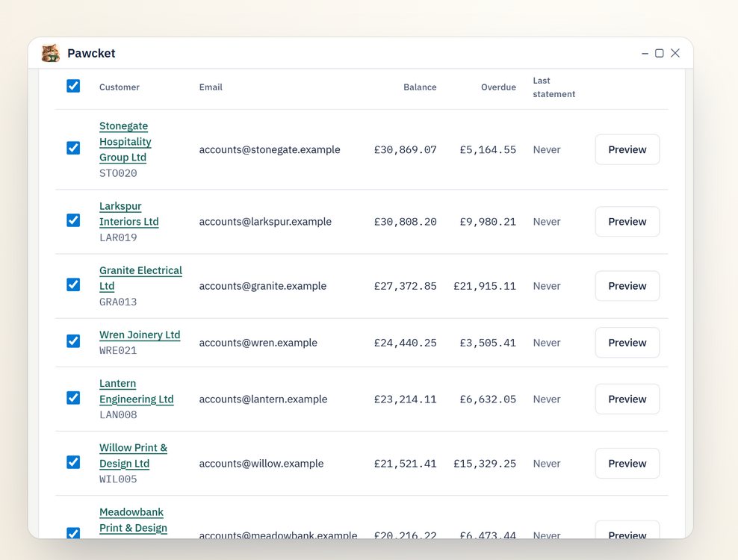Preview statement for Lantern Engineering
Viewport: 738px width, 560px height.
coord(627,399)
